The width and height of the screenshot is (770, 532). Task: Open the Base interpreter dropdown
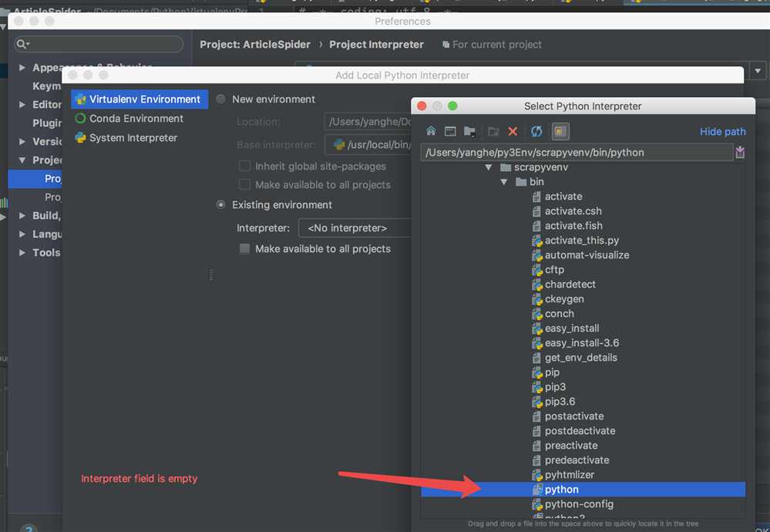(x=368, y=145)
